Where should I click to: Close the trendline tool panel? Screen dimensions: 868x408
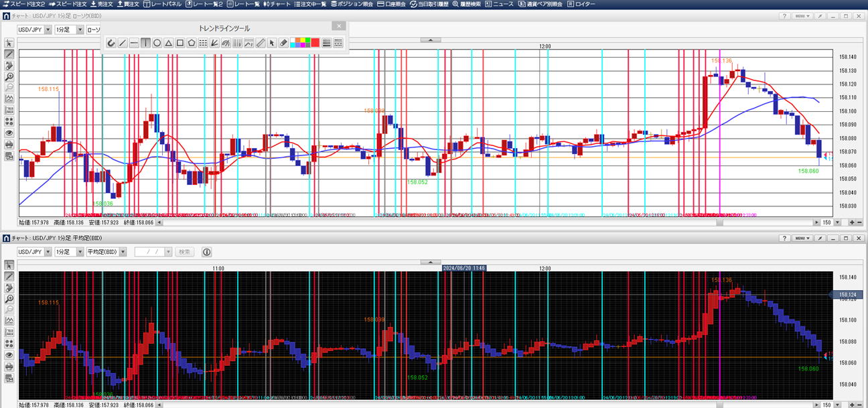[339, 26]
